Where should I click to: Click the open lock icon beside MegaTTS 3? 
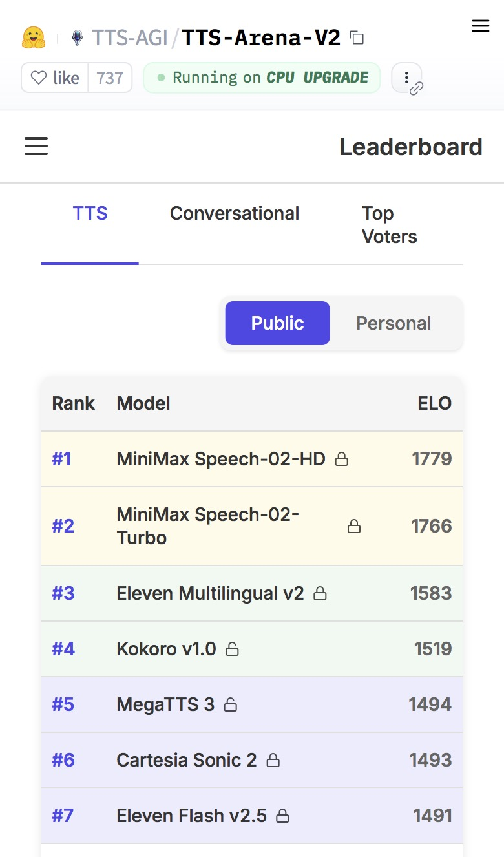click(x=230, y=705)
